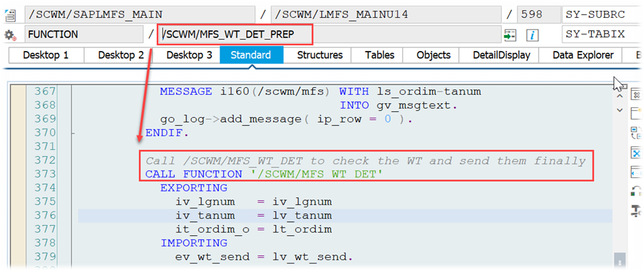Click the window-close icon atop the right tool strip
644x271 pixels.
636,95
